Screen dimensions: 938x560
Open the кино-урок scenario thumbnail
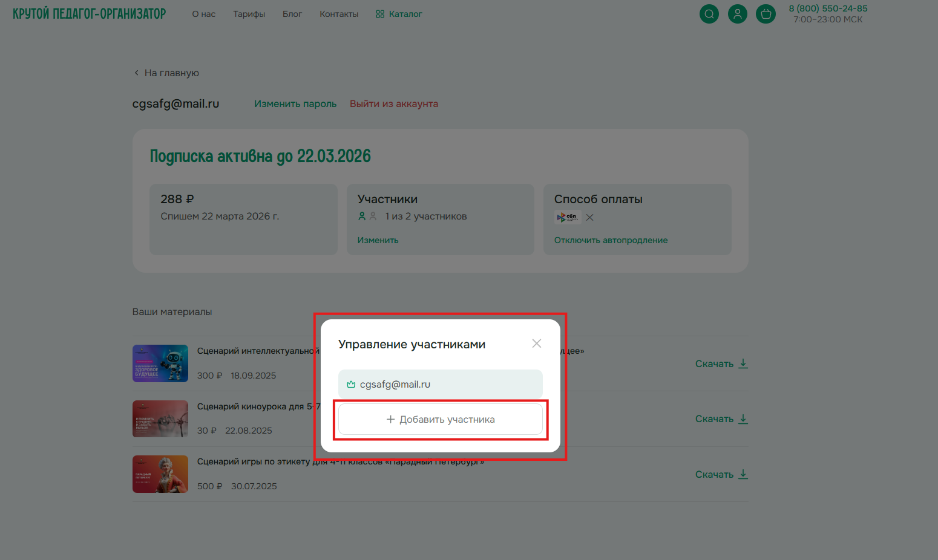tap(160, 418)
